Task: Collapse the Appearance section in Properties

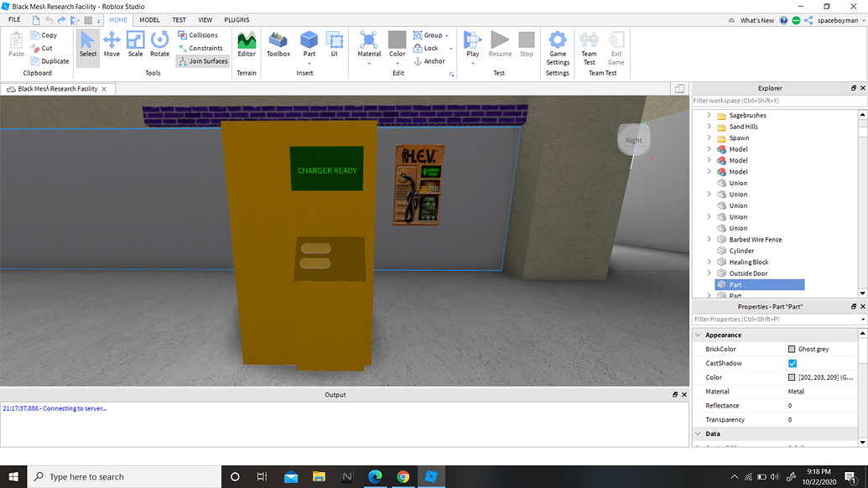Action: 699,335
